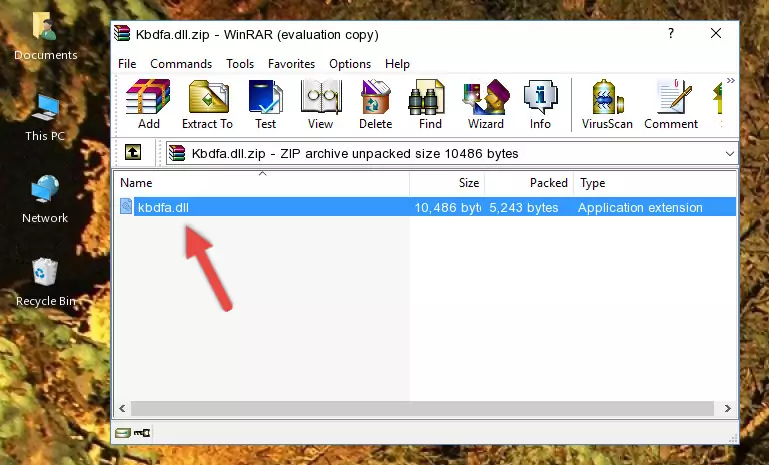This screenshot has width=769, height=465.
Task: Open the Documents desktop icon
Action: (x=45, y=36)
